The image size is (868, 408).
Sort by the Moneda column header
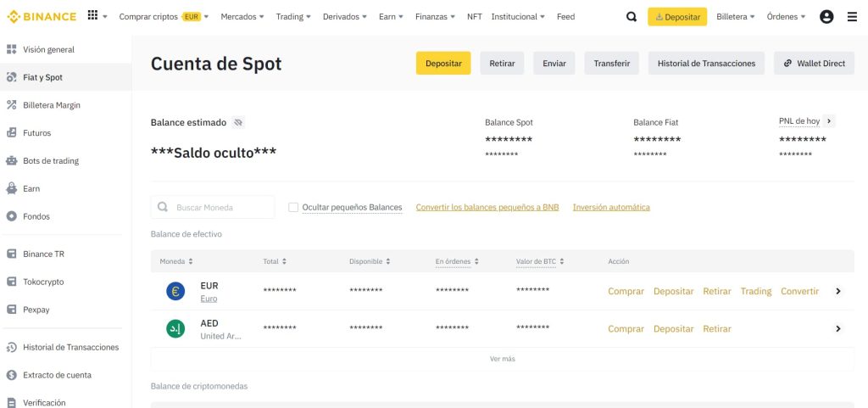[176, 261]
